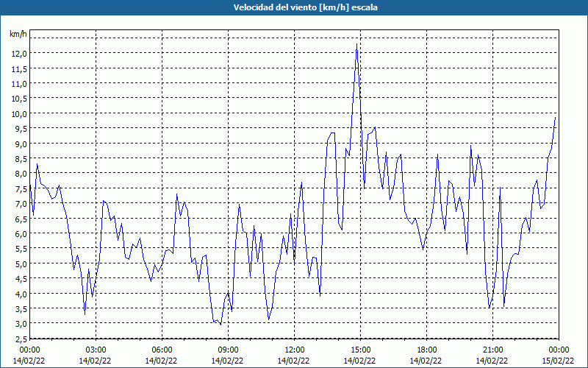This screenshot has height=368, width=588.
Task: Select the '03:00' time axis label
Action: [96, 350]
